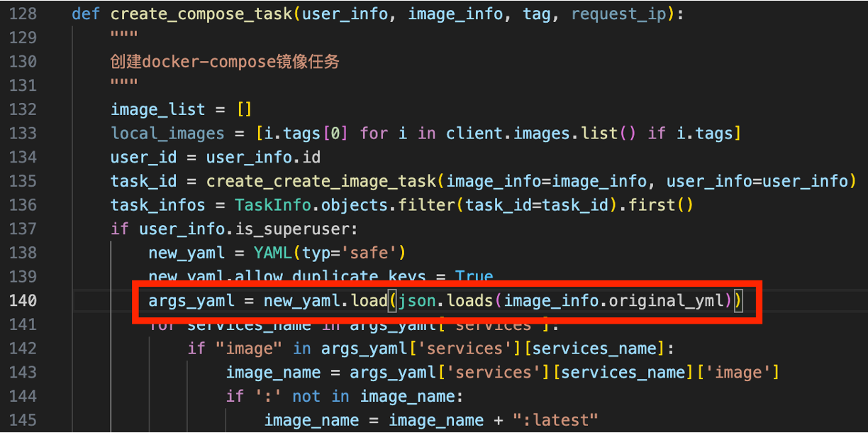Click line number 128 in the gutter
This screenshot has height=433, width=868.
23,13
